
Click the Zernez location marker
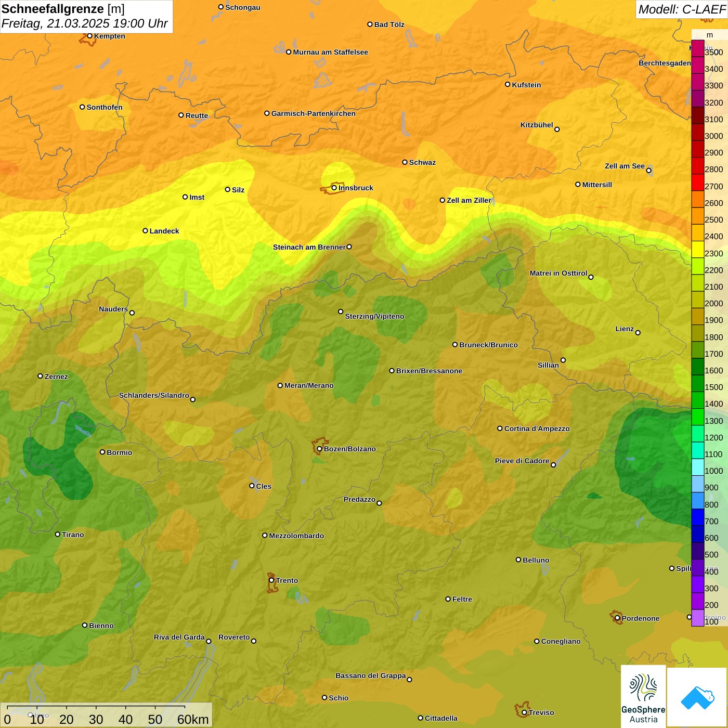point(40,376)
